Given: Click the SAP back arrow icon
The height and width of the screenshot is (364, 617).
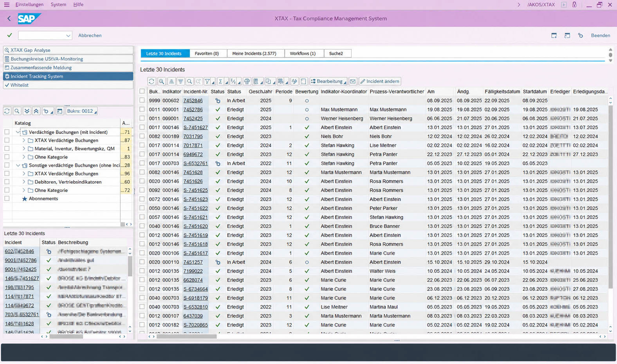Looking at the screenshot, I should pyautogui.click(x=9, y=18).
